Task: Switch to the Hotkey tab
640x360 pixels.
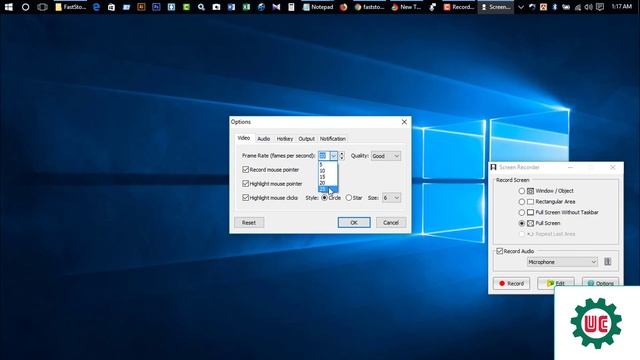Action: click(284, 139)
